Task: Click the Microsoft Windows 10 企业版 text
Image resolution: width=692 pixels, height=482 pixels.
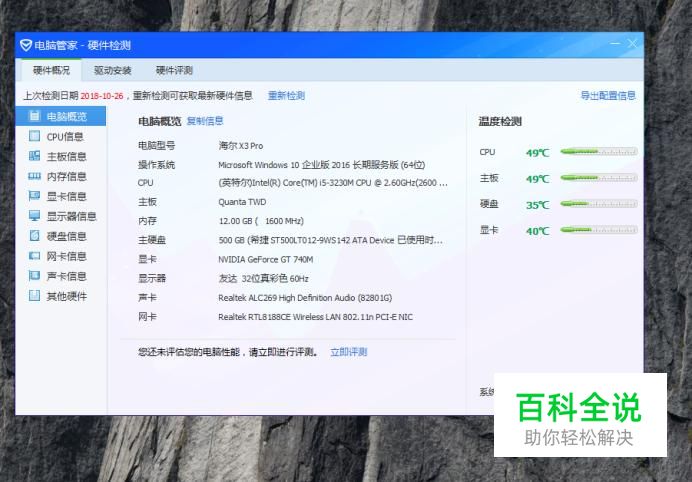Action: coord(322,165)
